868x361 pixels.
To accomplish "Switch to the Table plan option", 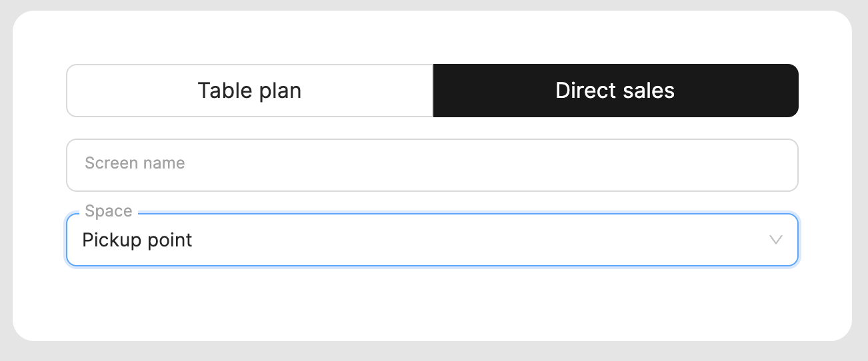I will click(x=250, y=91).
